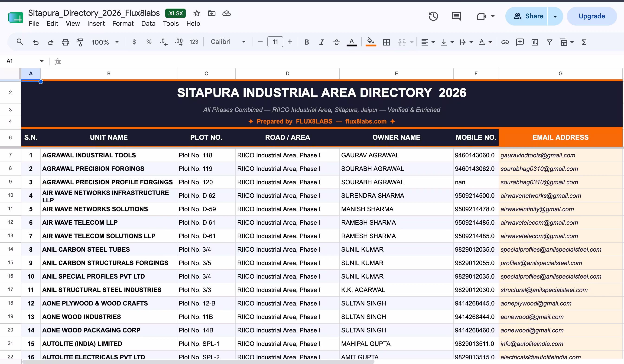Check cloud document status

226,13
